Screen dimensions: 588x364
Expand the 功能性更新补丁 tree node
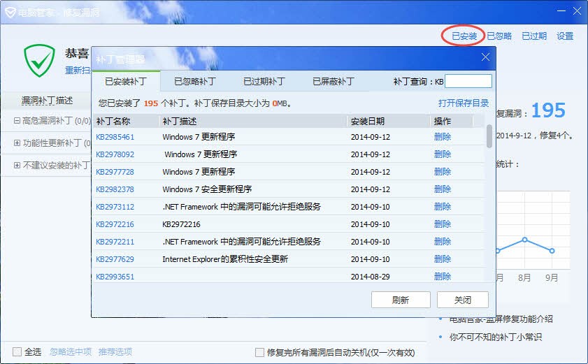point(17,143)
